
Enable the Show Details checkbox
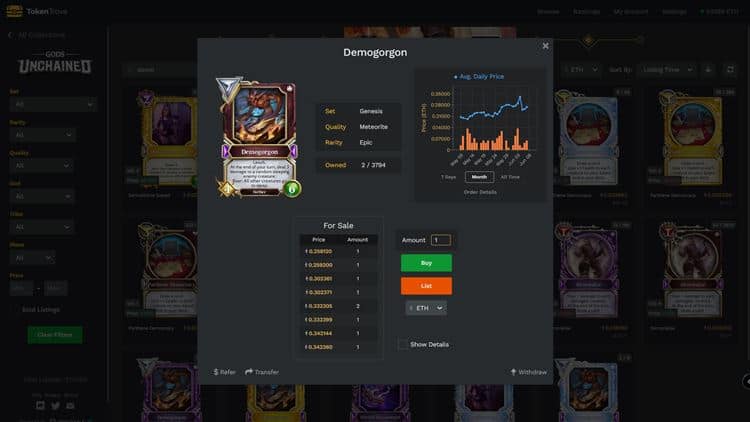403,344
